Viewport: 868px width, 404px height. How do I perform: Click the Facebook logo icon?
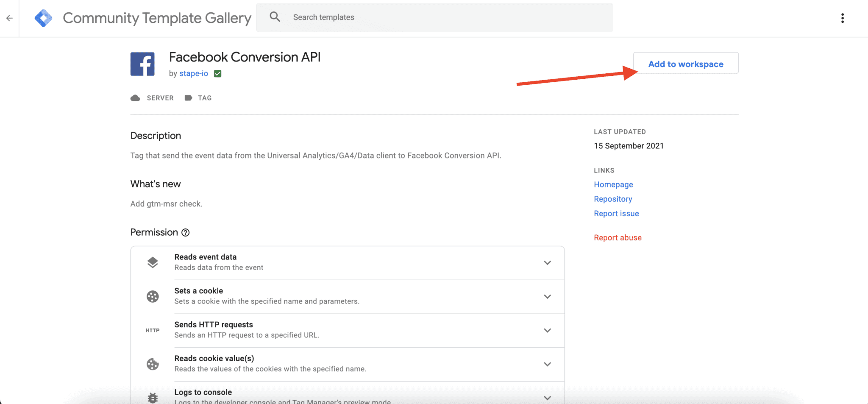[x=142, y=64]
